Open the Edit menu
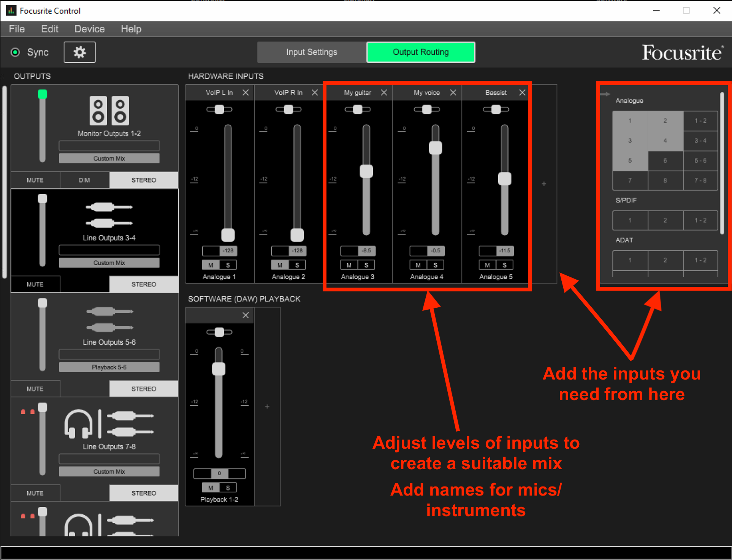The image size is (732, 560). pyautogui.click(x=50, y=29)
